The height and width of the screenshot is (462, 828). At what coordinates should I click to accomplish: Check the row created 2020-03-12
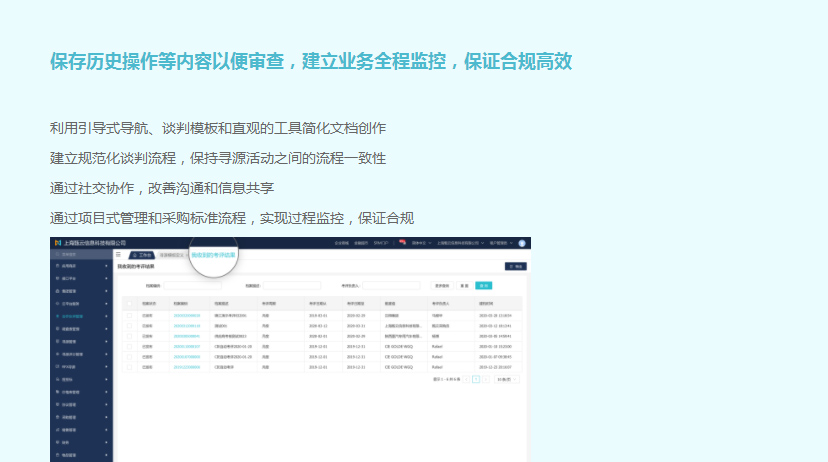(x=129, y=326)
